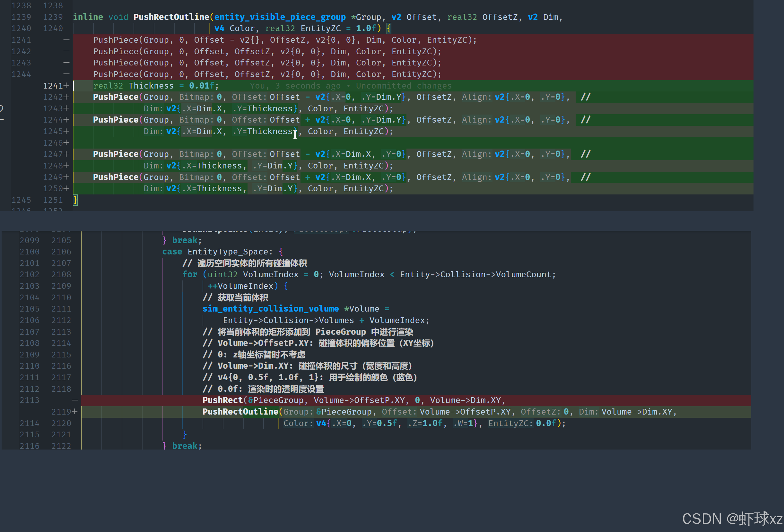
Task: Click "Color: v4{.X=0, .Y=0.5f" on line 2120
Action: point(340,423)
